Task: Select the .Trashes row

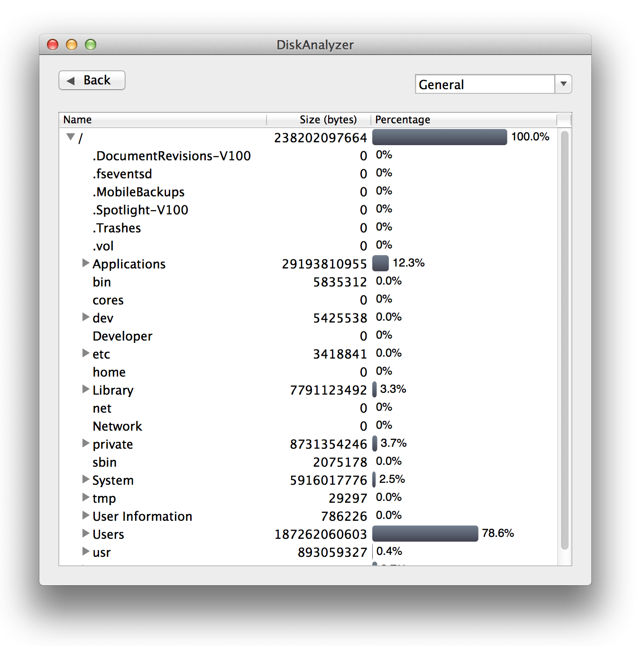Action: [117, 228]
